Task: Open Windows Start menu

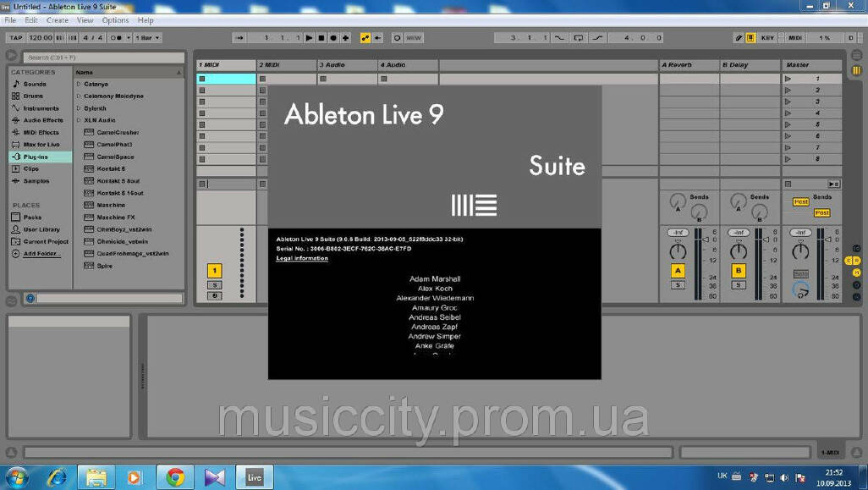Action: click(17, 477)
